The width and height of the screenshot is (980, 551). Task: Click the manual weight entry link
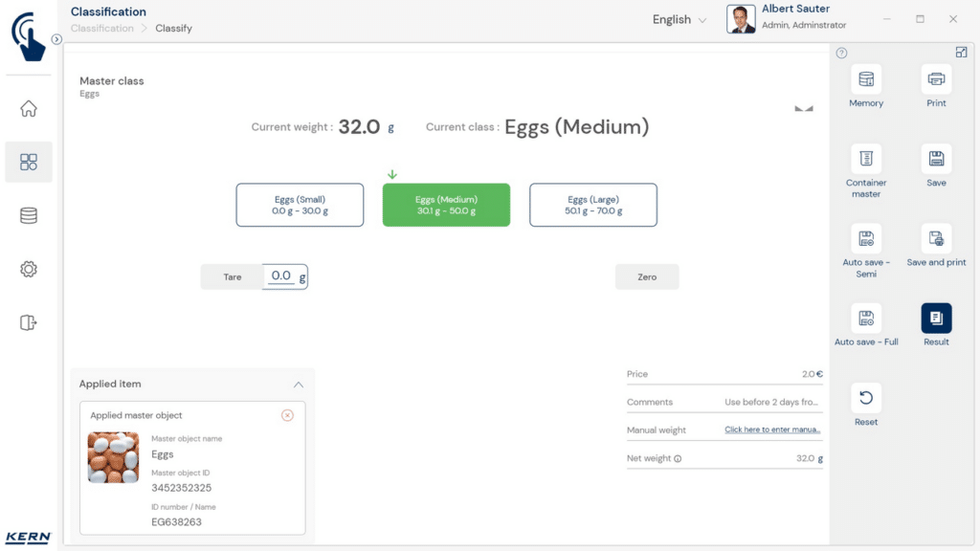tap(772, 430)
